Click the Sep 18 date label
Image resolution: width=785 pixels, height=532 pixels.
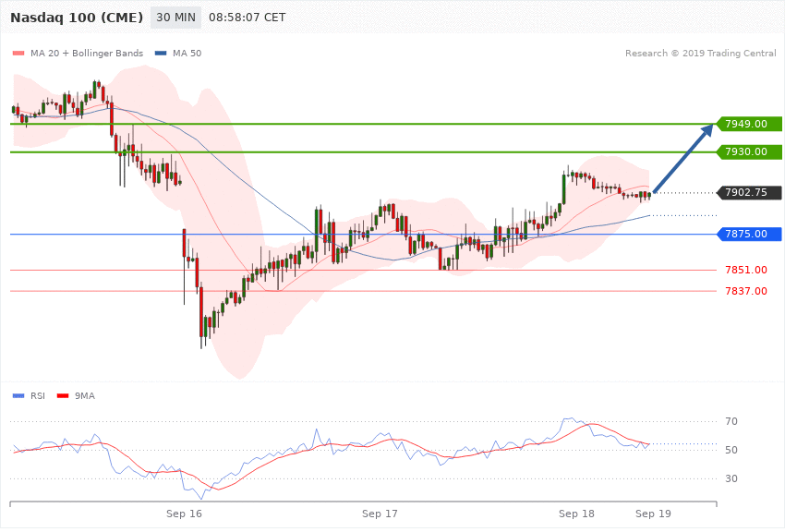tap(576, 514)
